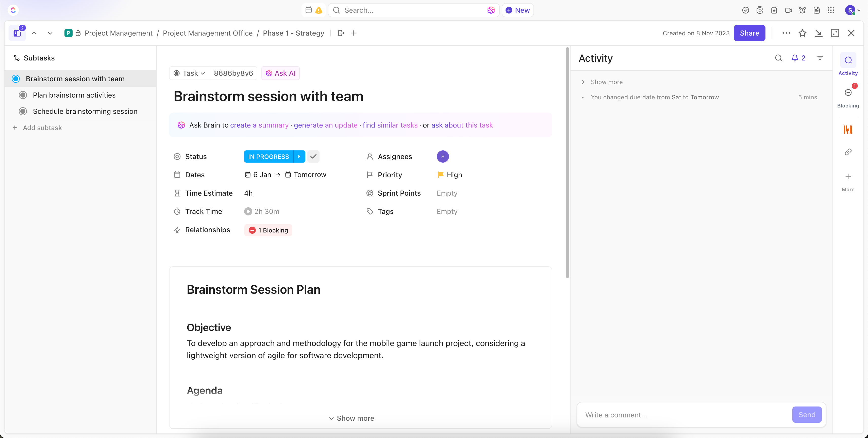This screenshot has height=438, width=868.
Task: Click the link attachment icon in right sidebar
Action: pyautogui.click(x=848, y=152)
